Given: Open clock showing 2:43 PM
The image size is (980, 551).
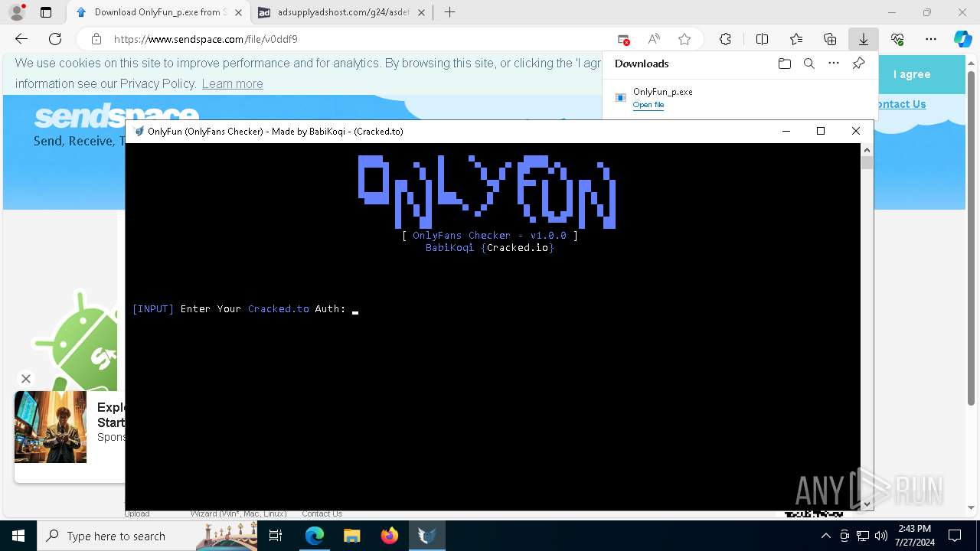Looking at the screenshot, I should (915, 536).
